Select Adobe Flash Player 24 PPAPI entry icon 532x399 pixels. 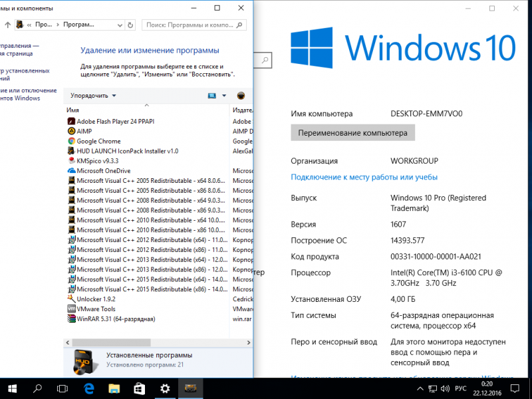[x=71, y=122]
